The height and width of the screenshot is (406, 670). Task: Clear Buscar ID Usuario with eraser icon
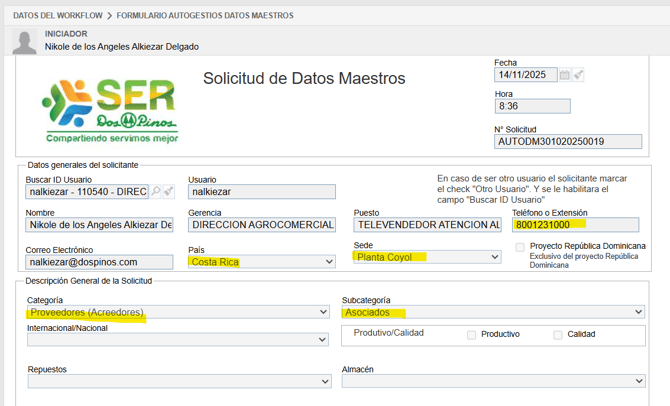(x=169, y=191)
